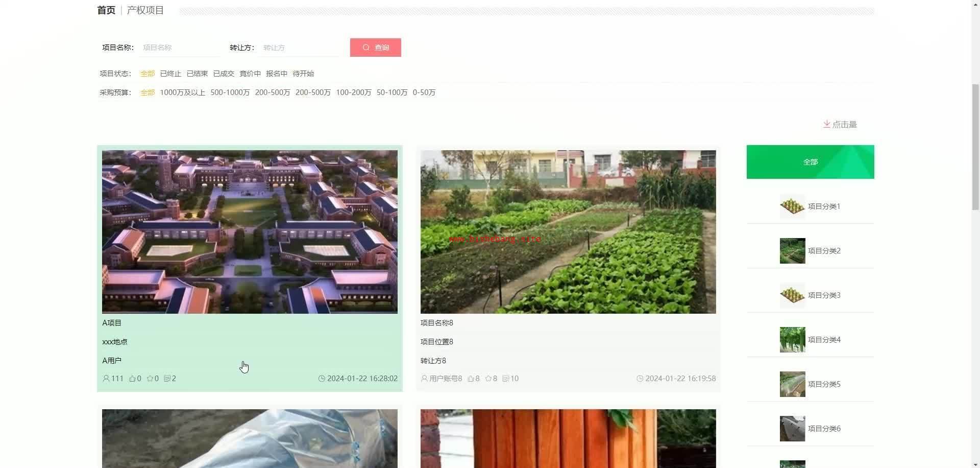Click the star favorite icon on A项目 card
980x468 pixels.
pos(150,379)
